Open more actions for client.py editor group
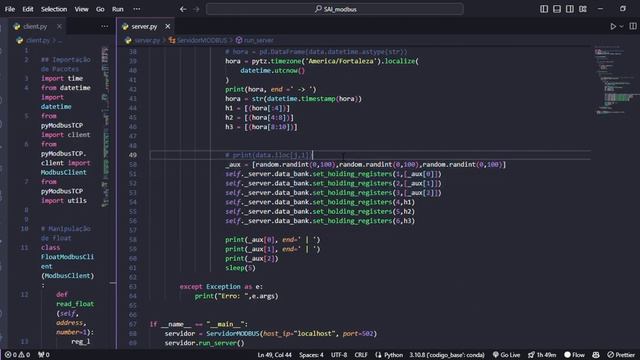 (x=105, y=27)
